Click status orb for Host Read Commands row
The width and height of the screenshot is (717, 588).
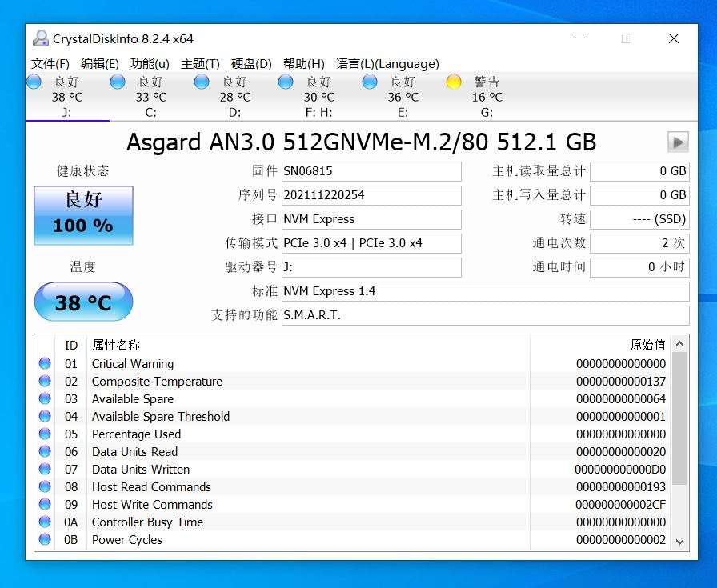(x=45, y=486)
